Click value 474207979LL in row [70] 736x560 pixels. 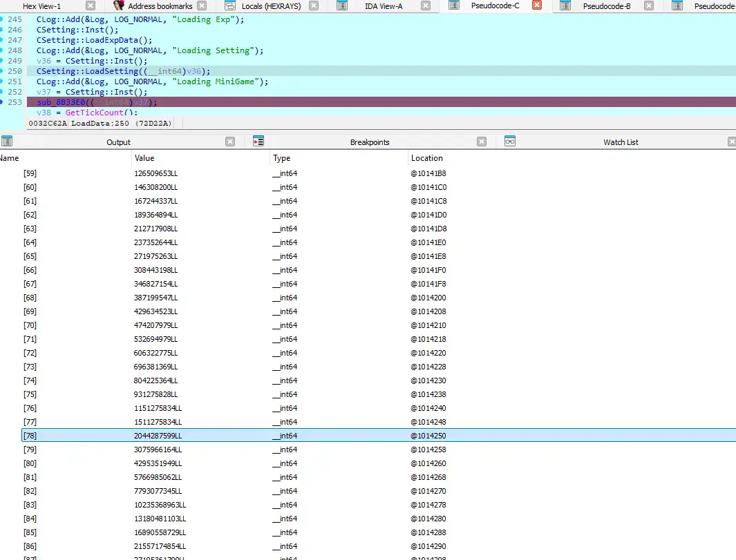click(155, 325)
